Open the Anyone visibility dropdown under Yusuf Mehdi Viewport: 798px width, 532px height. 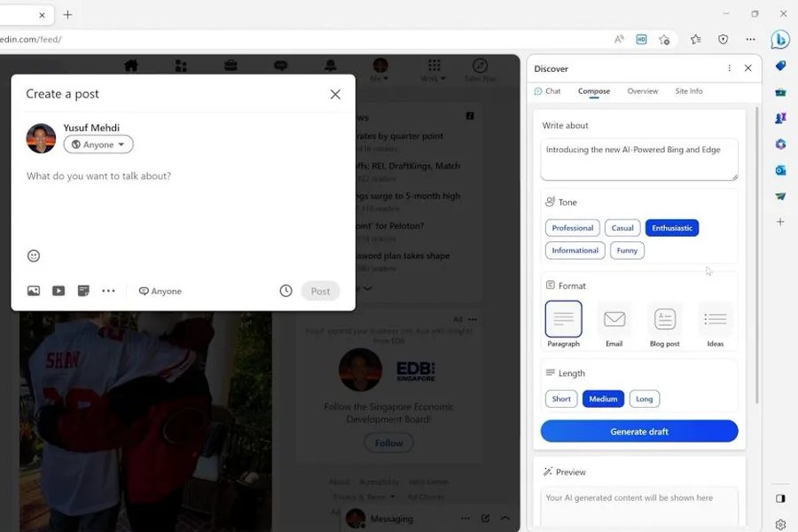98,145
